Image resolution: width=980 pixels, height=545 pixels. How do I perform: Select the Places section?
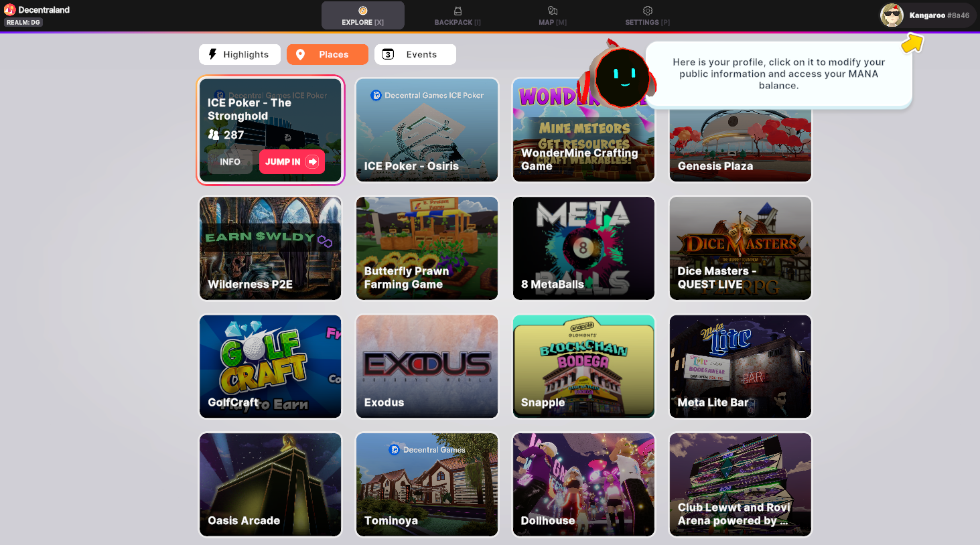tap(328, 54)
